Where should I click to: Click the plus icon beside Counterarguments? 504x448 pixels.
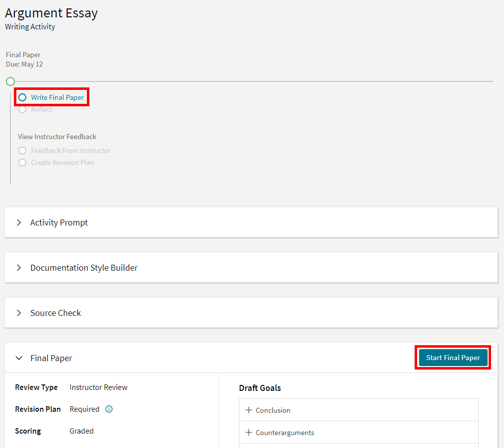point(249,433)
